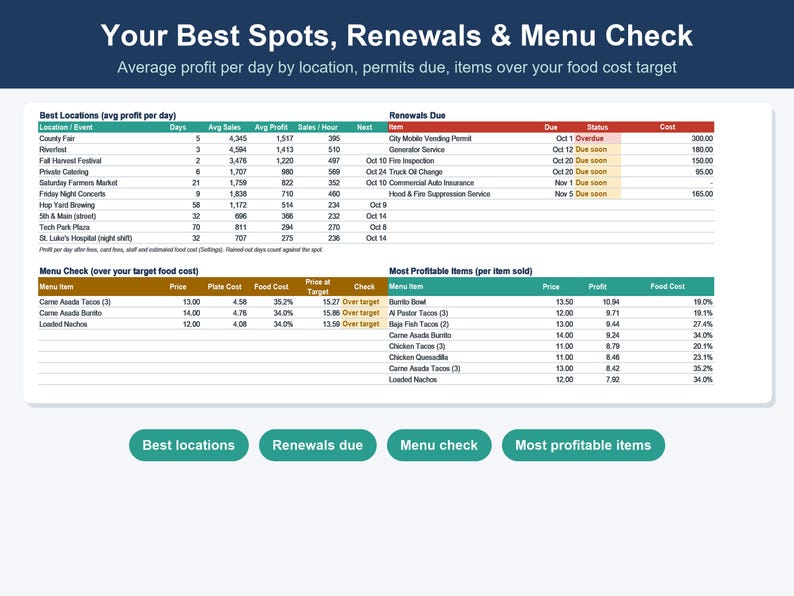Select St. Luke's Hospital (night shift)
This screenshot has width=794, height=596.
click(86, 238)
